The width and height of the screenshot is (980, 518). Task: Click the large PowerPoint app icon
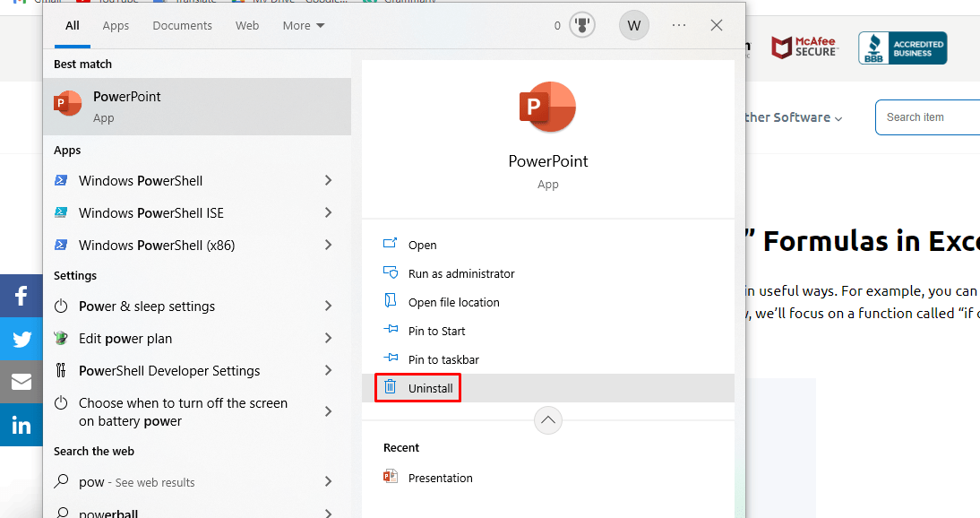pos(547,108)
